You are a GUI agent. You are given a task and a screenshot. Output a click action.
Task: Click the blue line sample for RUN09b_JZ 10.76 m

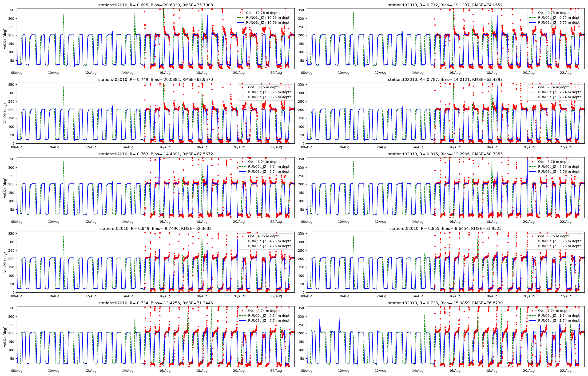pyautogui.click(x=240, y=23)
